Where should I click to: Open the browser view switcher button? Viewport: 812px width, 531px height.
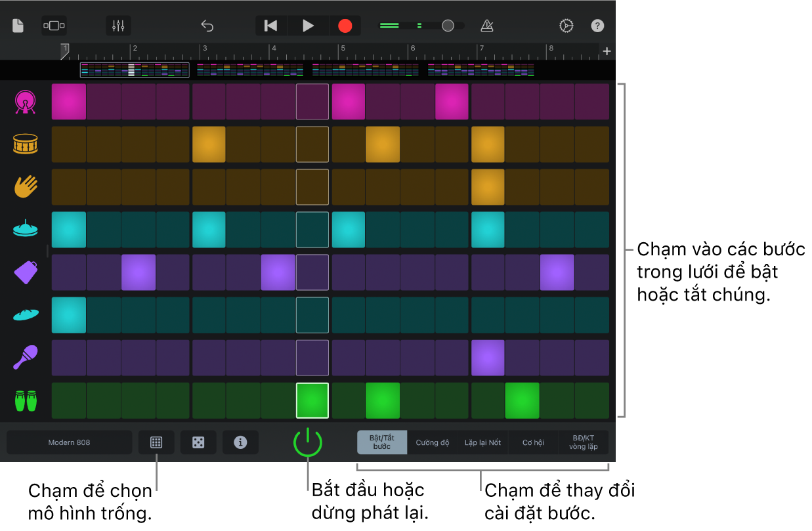click(x=54, y=26)
